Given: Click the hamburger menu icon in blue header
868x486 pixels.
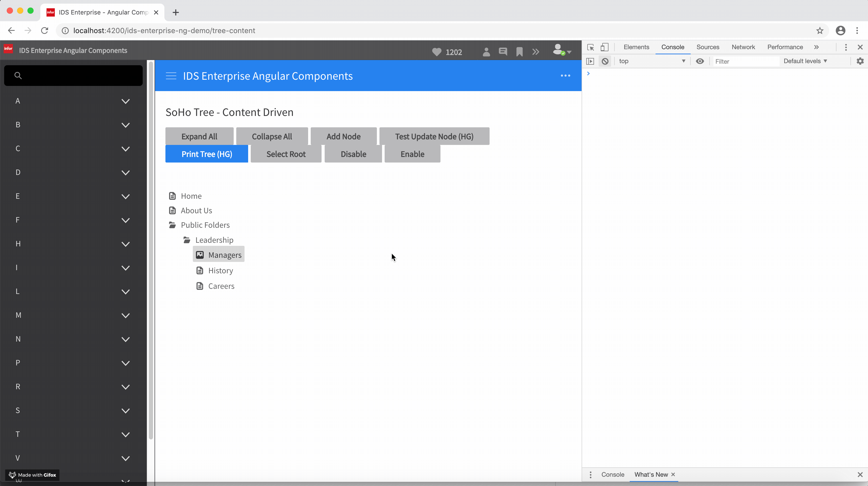Looking at the screenshot, I should (x=171, y=76).
